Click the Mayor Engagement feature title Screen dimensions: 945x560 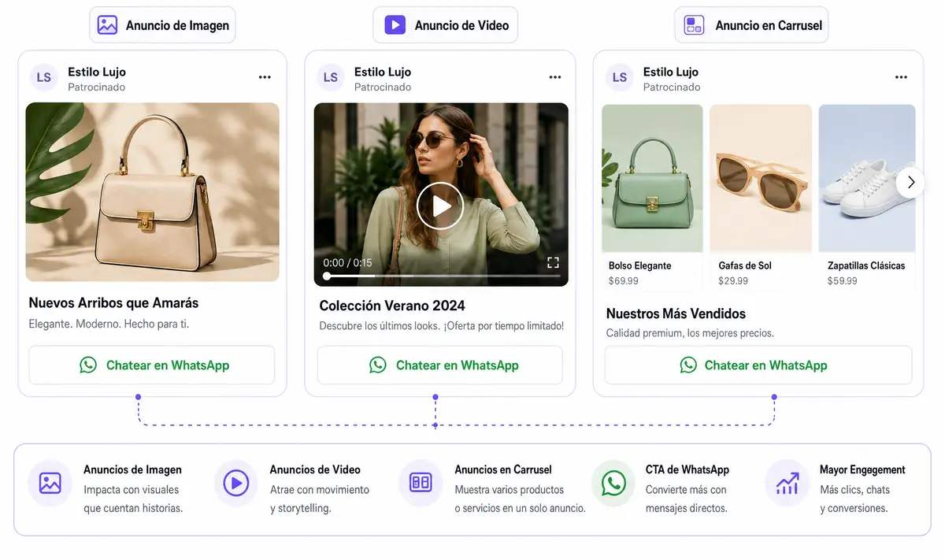point(862,469)
